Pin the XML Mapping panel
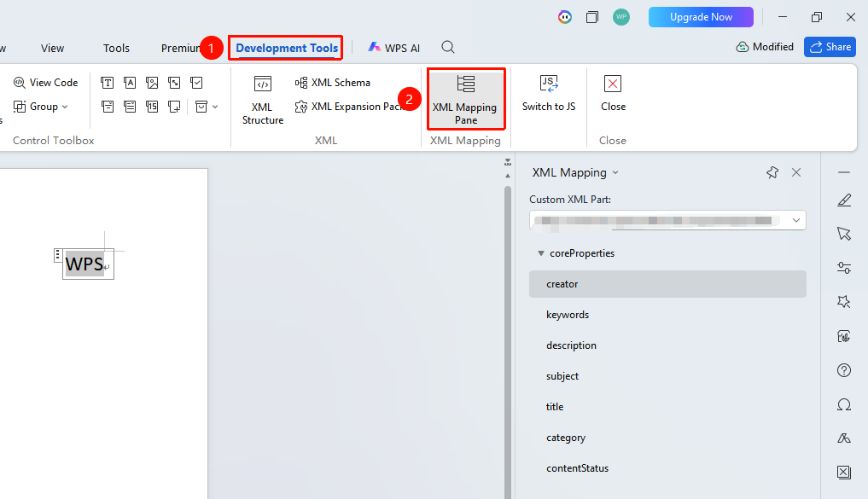Screen dimensions: 868x499 click(772, 172)
